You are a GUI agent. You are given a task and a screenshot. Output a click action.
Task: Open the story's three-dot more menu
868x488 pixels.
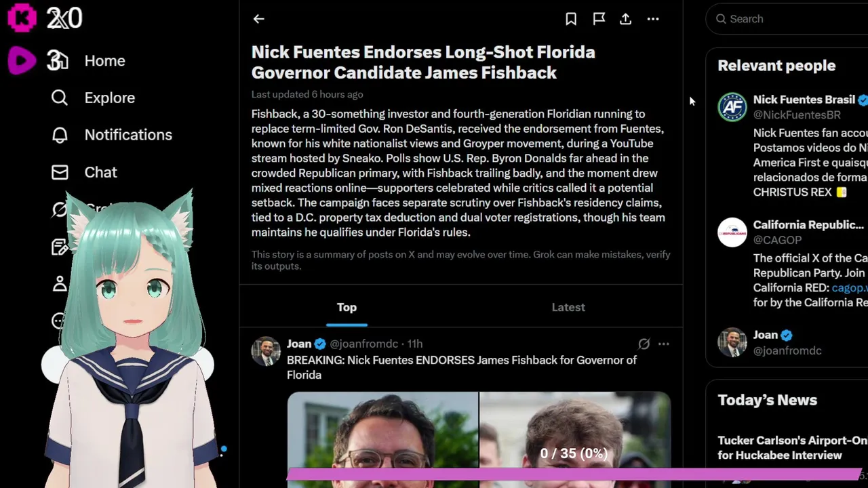coord(653,19)
